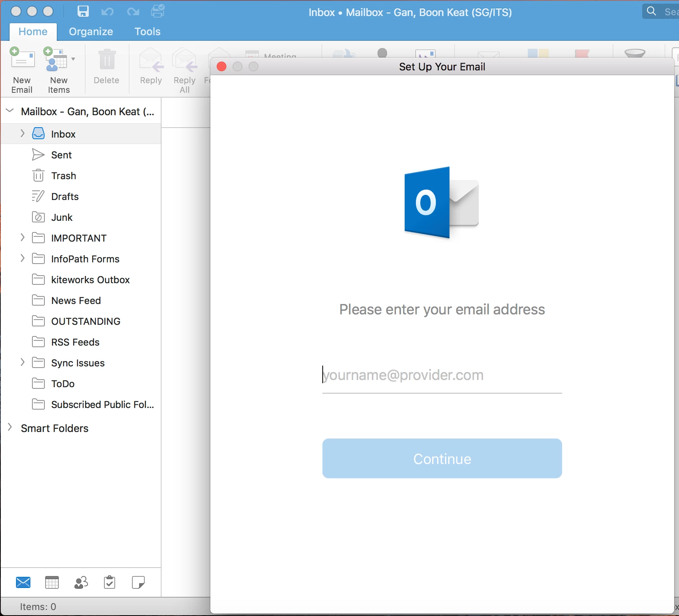Click the Print icon in title bar
This screenshot has height=616, width=679.
(158, 11)
